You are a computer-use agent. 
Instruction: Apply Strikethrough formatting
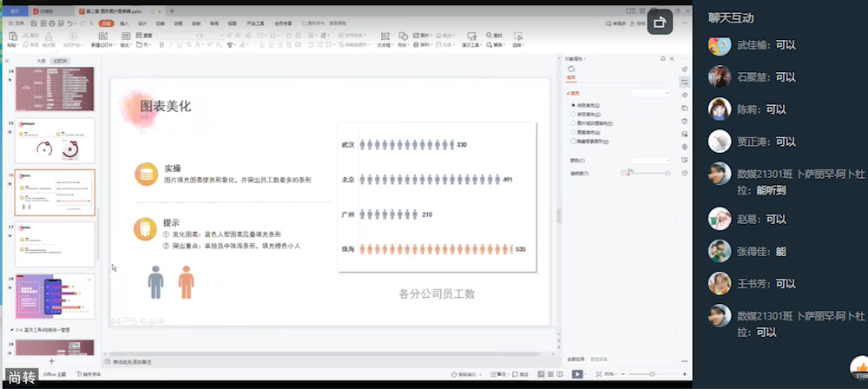point(188,45)
